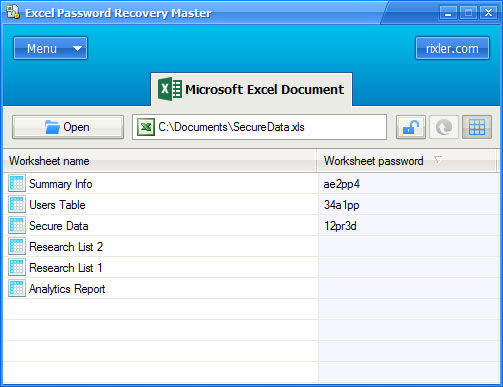
Task: Toggle the worksheet grid view button
Action: pyautogui.click(x=477, y=127)
